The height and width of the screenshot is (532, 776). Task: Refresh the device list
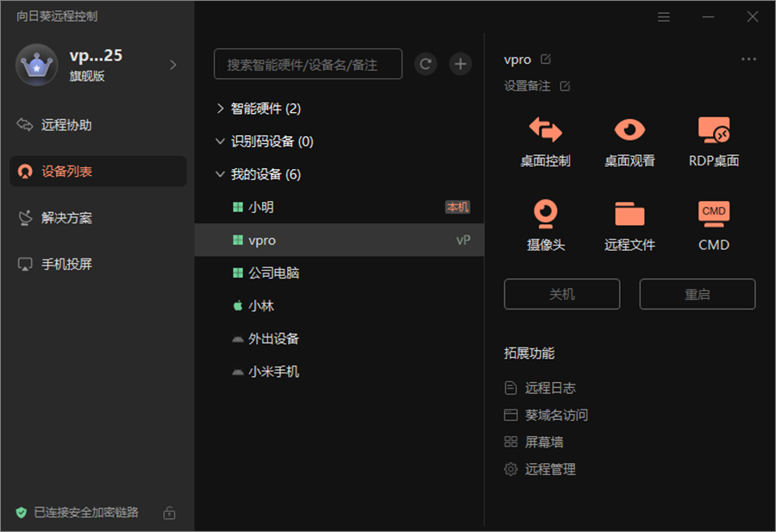[x=425, y=64]
